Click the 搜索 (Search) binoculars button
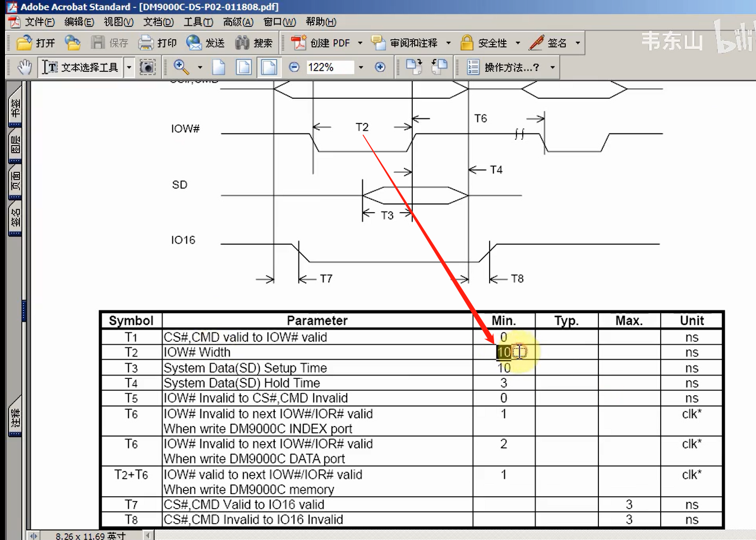756x540 pixels. (253, 43)
